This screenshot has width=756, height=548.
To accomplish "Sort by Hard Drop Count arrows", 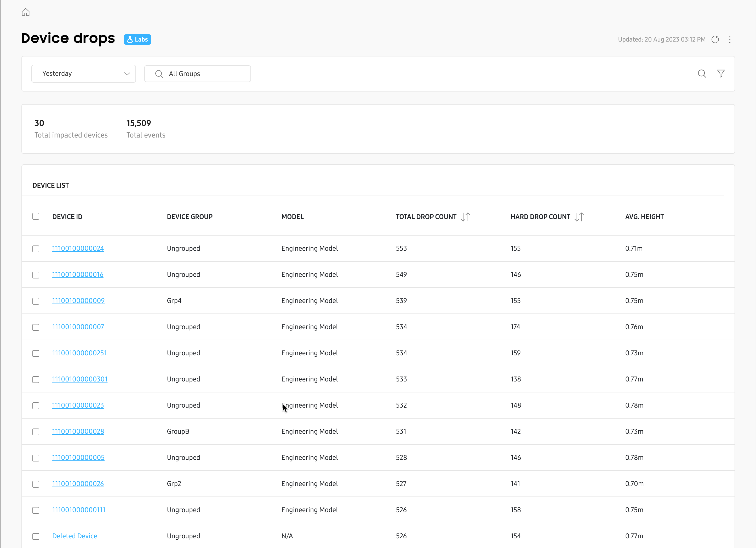I will [x=579, y=217].
